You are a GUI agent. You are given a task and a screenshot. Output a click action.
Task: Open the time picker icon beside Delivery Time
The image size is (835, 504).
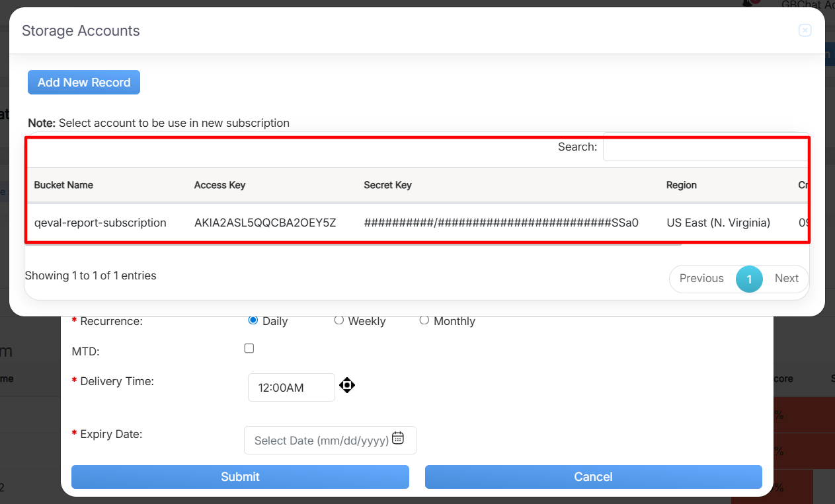347,385
